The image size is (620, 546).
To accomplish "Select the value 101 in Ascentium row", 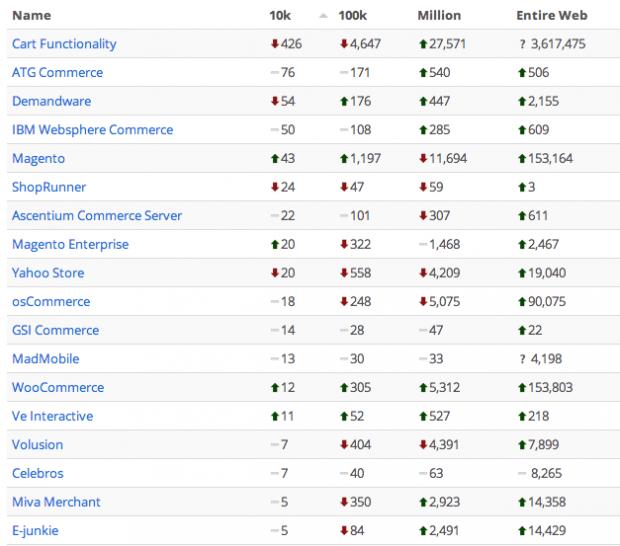I will tap(360, 215).
